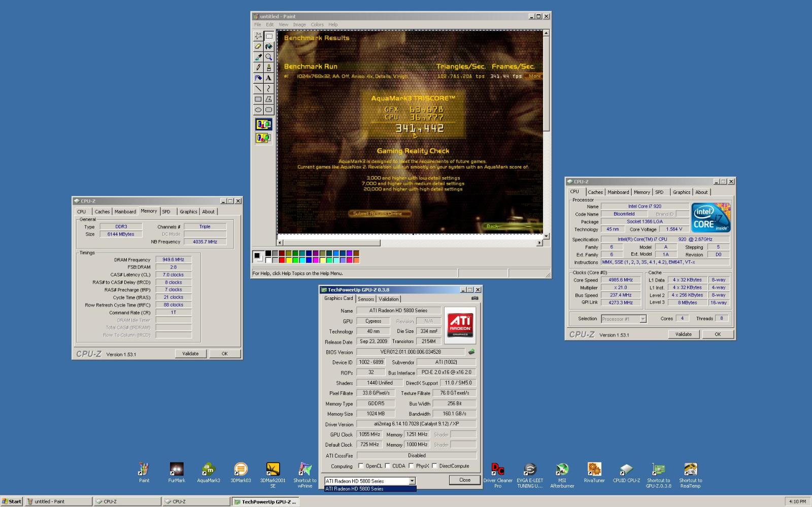Pick the black color swatch in Paint palette

point(268,253)
